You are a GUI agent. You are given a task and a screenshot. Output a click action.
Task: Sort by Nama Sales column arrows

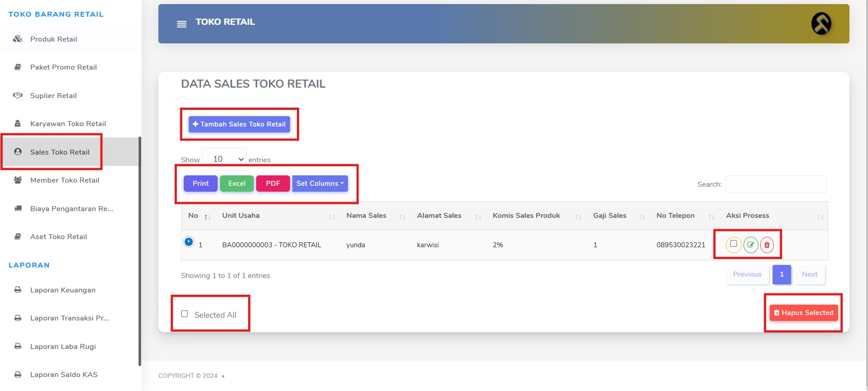click(x=402, y=217)
